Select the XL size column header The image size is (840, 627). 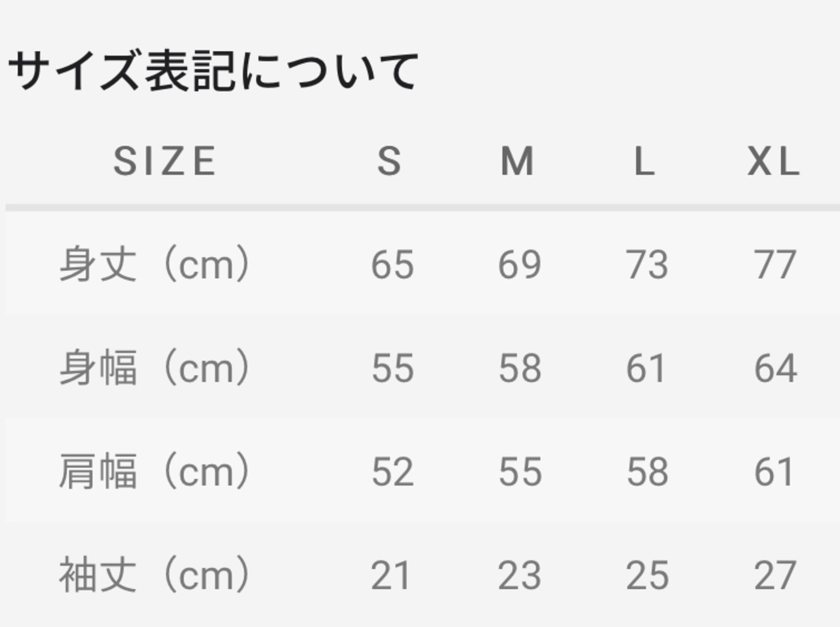774,161
